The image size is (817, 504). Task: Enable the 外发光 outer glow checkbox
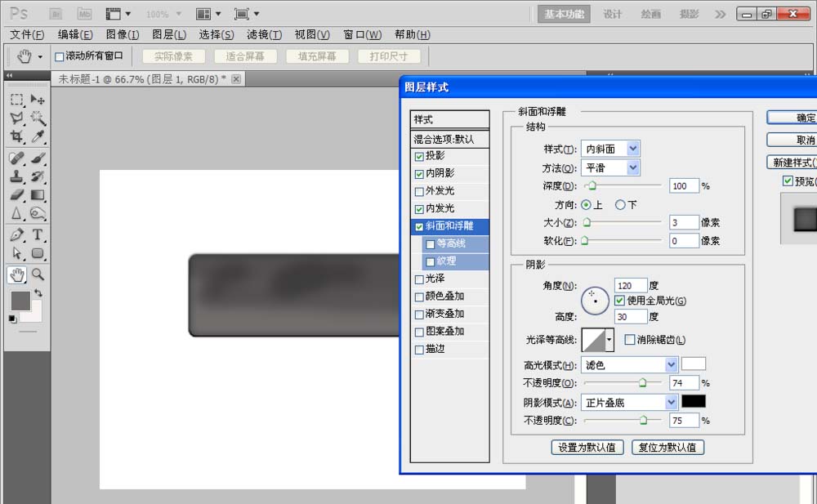click(420, 191)
